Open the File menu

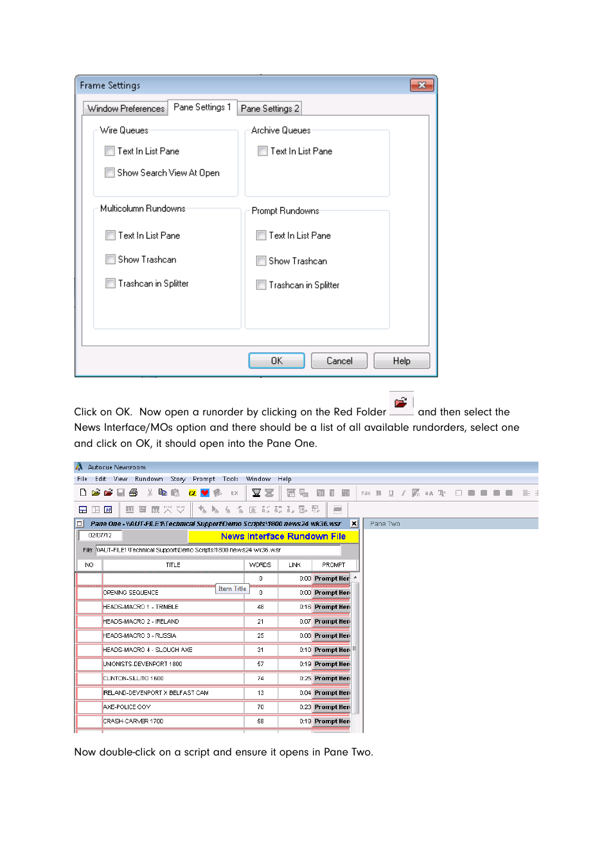pyautogui.click(x=82, y=479)
